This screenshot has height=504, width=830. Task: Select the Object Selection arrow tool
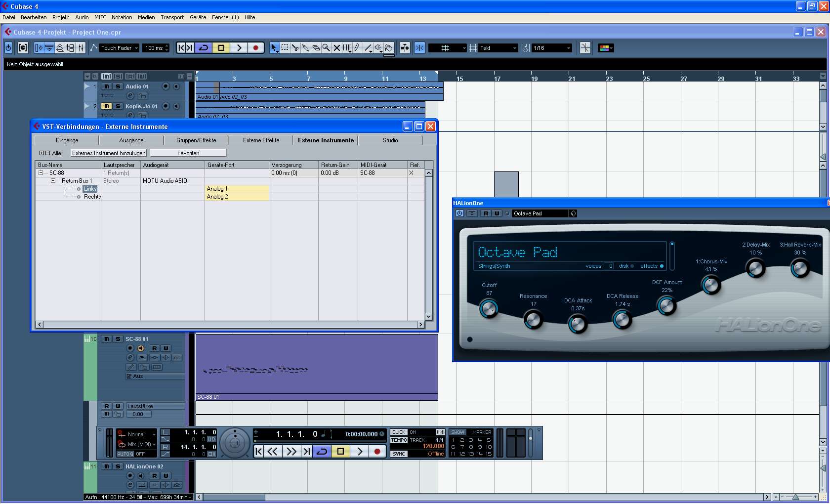(274, 48)
